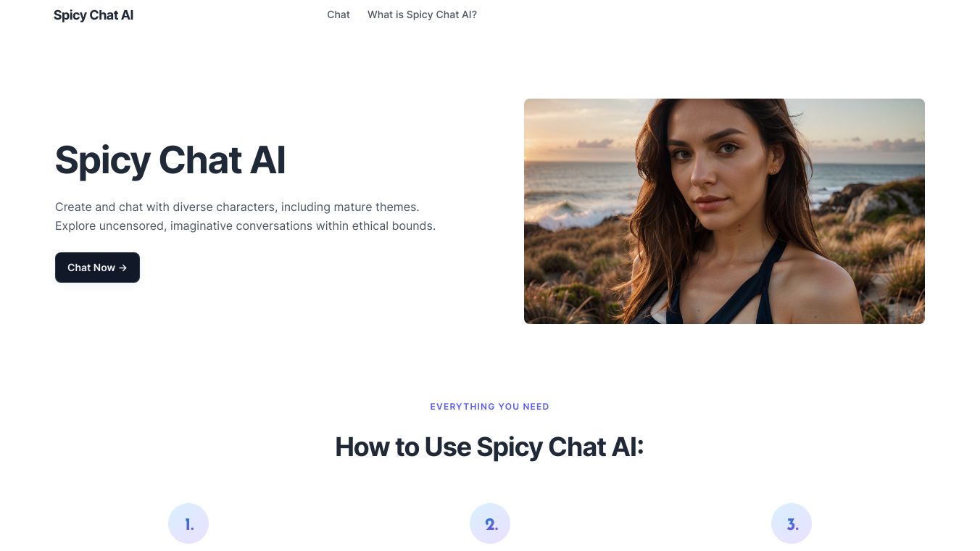Click the phrase 'mature themes' in description

(x=376, y=207)
